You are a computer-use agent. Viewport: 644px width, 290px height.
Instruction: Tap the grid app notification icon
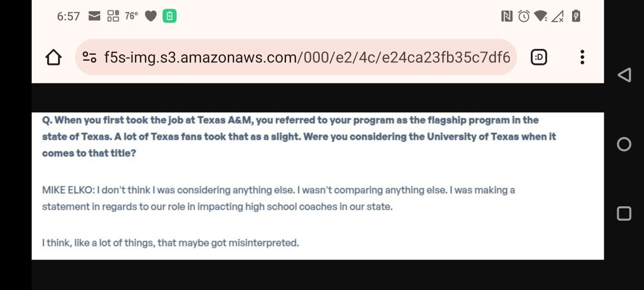pyautogui.click(x=113, y=16)
